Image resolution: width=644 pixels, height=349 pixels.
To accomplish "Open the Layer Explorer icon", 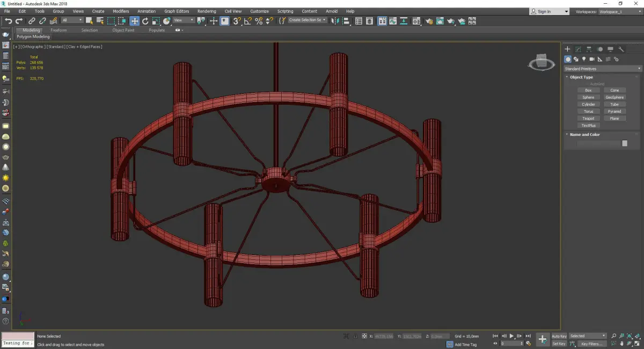I will pos(369,21).
